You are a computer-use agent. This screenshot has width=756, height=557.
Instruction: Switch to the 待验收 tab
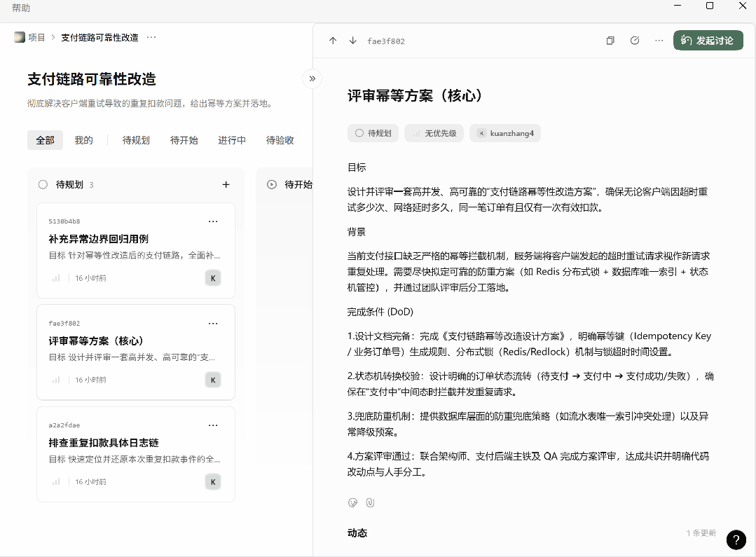coord(280,140)
